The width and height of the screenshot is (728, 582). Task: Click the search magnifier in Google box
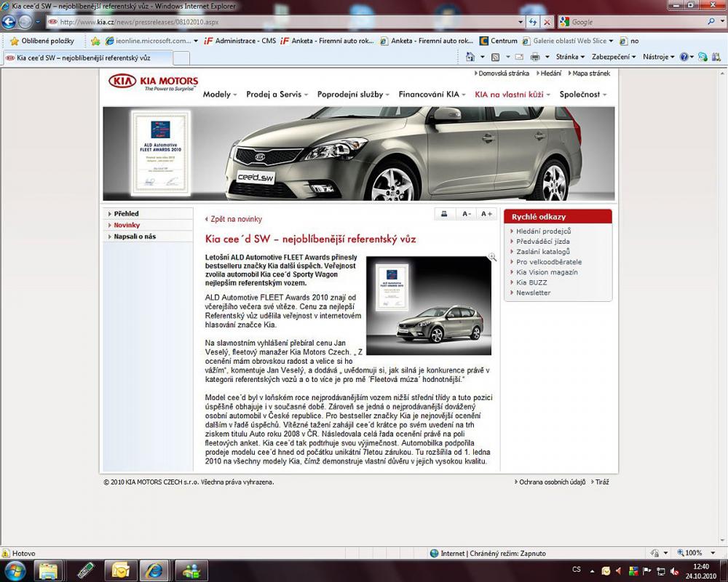pos(711,21)
